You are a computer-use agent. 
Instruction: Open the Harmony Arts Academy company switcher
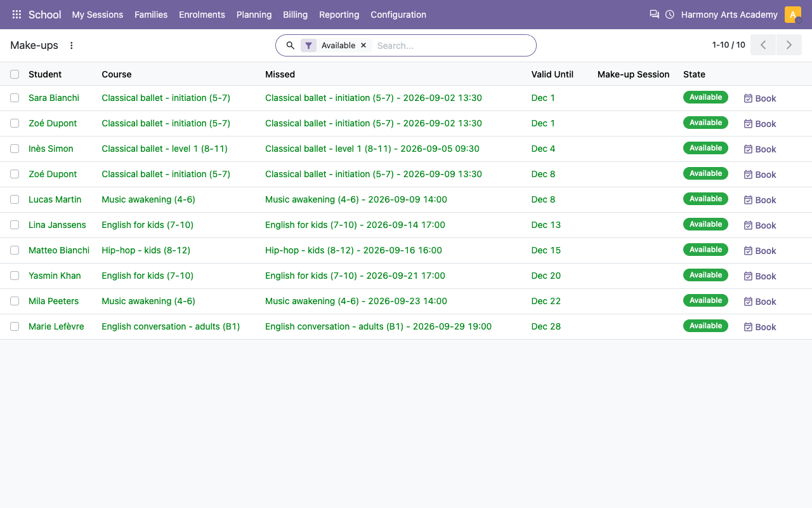tap(730, 15)
